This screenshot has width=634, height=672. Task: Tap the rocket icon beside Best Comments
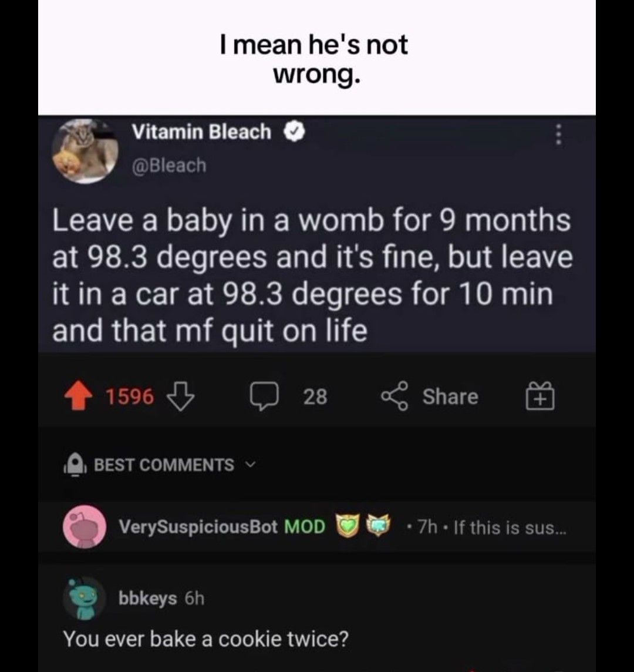[75, 466]
